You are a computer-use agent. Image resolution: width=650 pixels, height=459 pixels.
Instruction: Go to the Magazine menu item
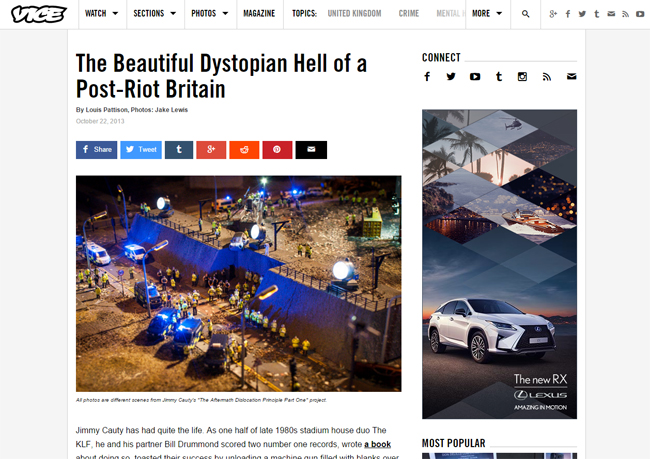259,14
